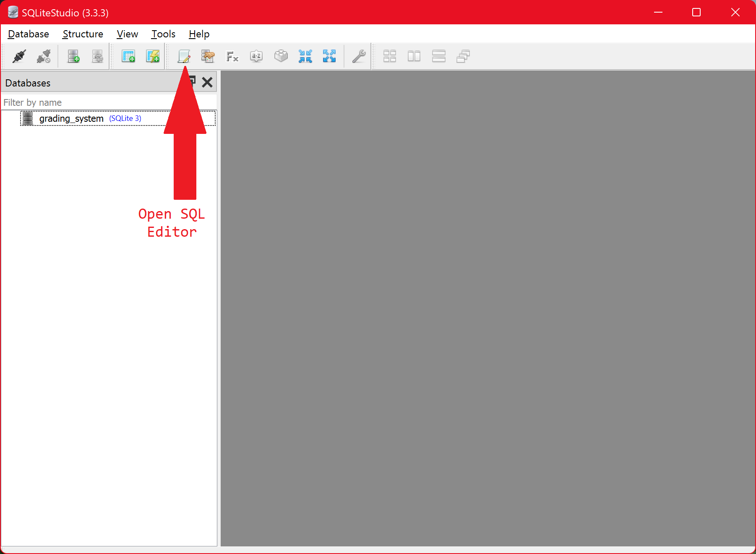Click the export data arrows icon
756x554 pixels.
pos(330,56)
